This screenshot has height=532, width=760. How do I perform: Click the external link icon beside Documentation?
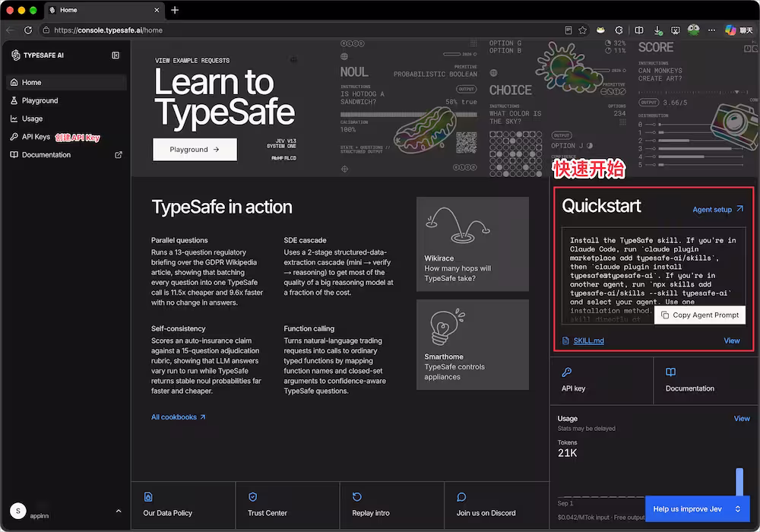tap(119, 155)
